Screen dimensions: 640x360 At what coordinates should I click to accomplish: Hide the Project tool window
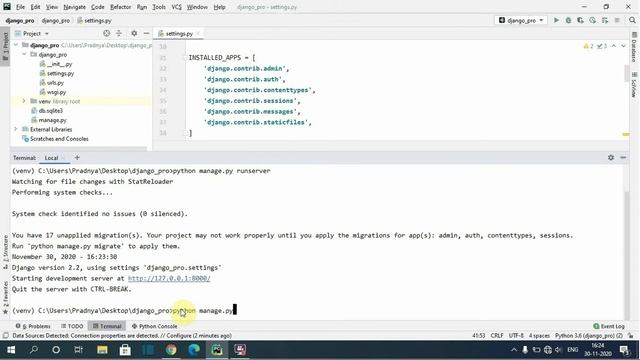pos(146,33)
